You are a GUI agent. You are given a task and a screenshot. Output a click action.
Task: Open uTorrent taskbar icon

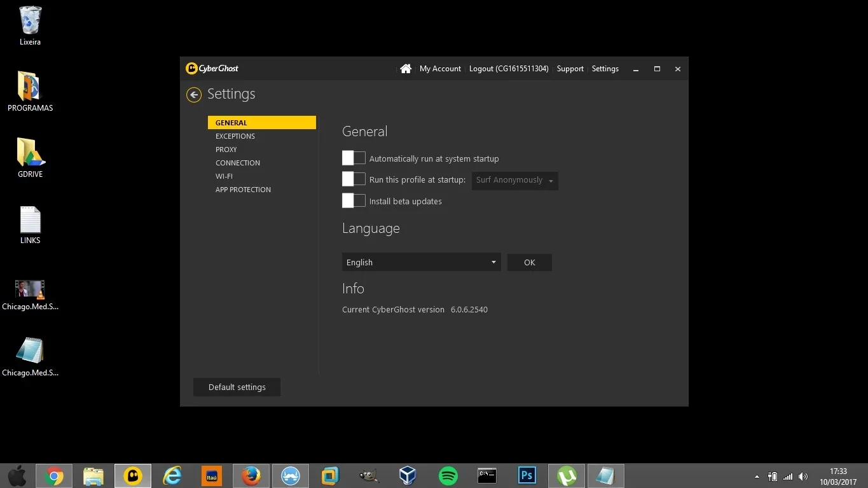(x=567, y=476)
